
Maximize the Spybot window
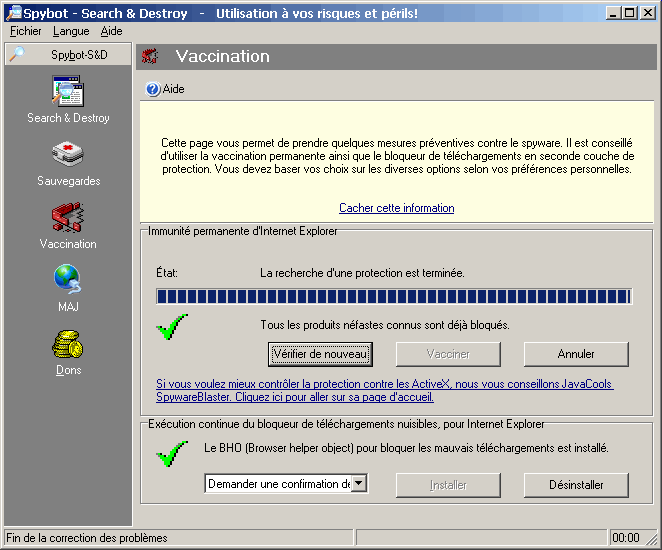(629, 13)
